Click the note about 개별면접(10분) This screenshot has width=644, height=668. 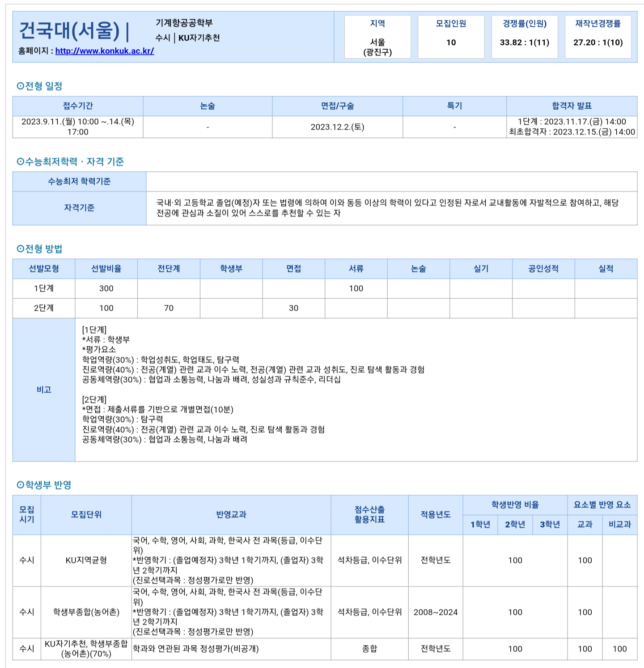pos(158,410)
